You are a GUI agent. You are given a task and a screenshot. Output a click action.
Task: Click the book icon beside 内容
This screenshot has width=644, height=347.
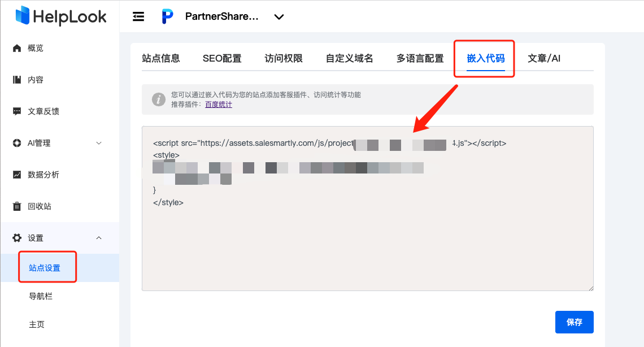(17, 80)
